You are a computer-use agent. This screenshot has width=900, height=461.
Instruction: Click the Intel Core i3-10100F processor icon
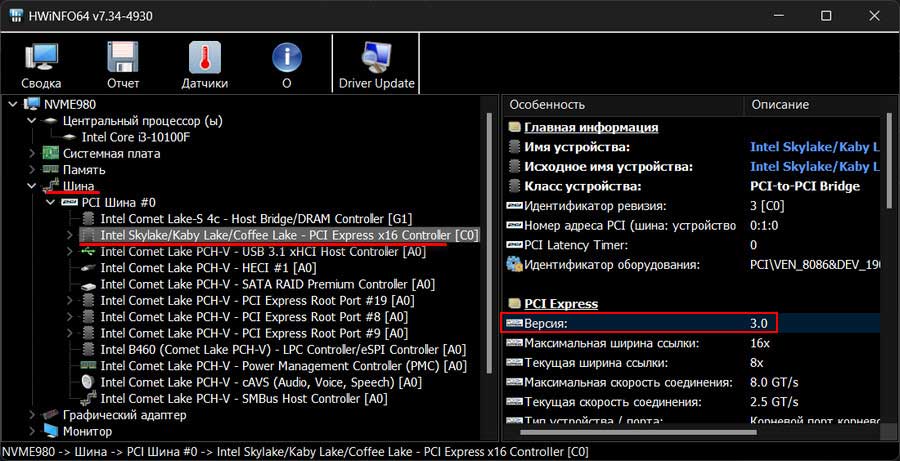tap(69, 137)
